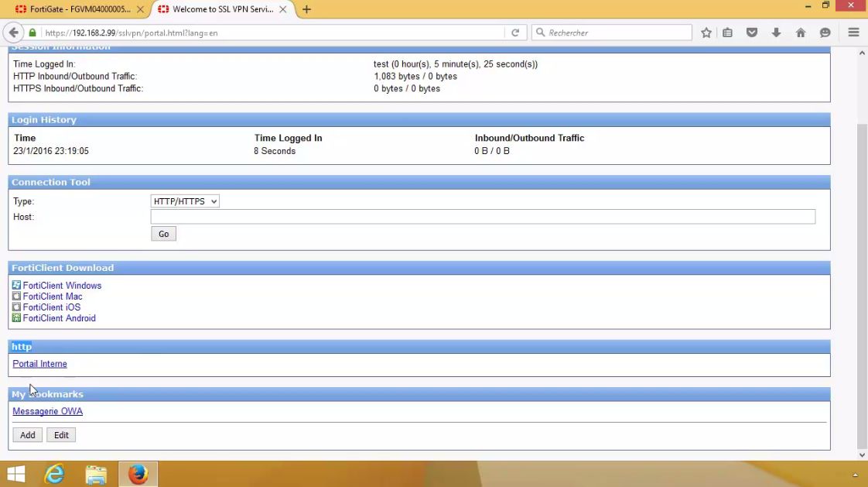The image size is (868, 487).
Task: Click the '1,083 bytes / 0 bytes' value
Action: (415, 77)
